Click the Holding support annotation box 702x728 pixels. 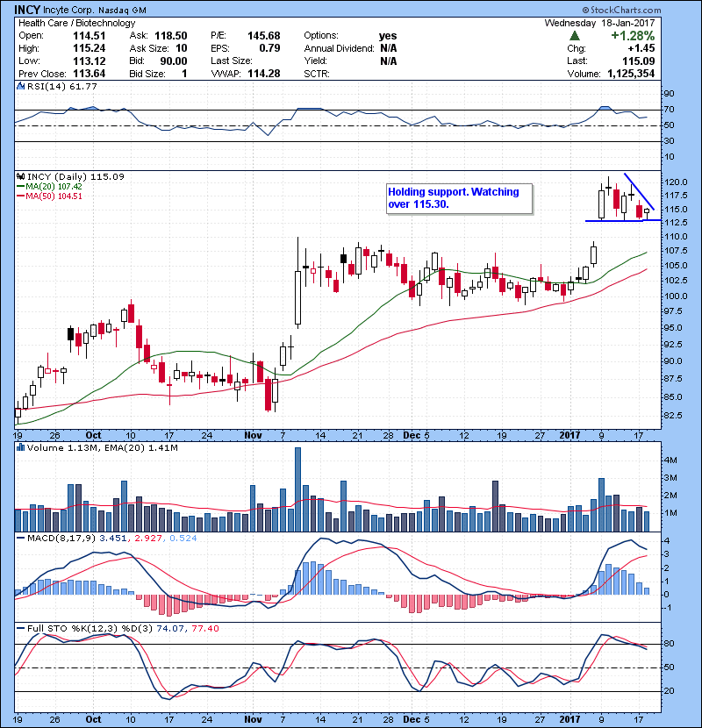(460, 199)
